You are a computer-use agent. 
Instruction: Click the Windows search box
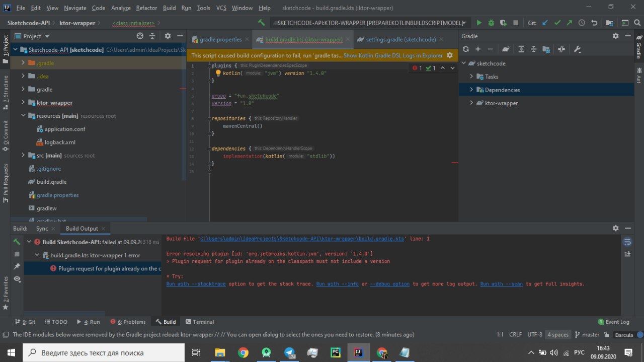[104, 352]
